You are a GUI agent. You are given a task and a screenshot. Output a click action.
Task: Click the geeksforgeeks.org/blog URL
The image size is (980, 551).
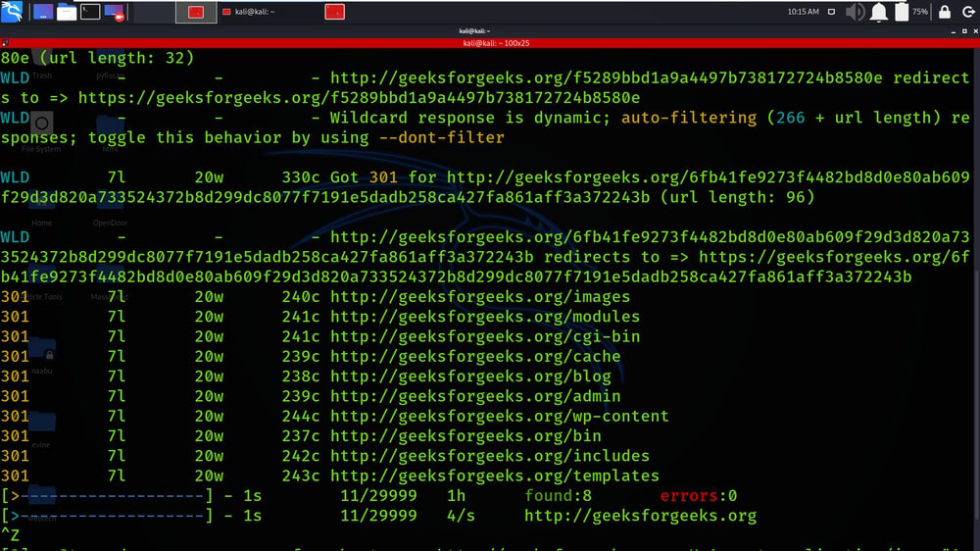point(470,376)
